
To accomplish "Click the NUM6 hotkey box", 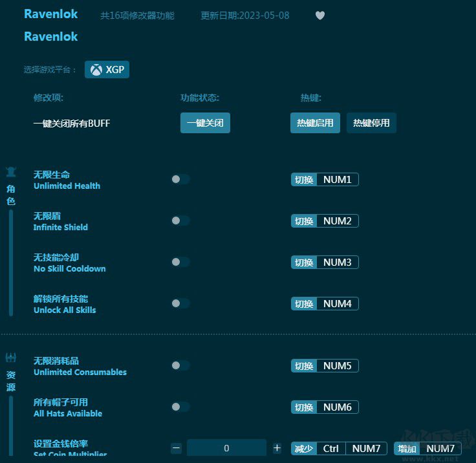I will (x=337, y=407).
